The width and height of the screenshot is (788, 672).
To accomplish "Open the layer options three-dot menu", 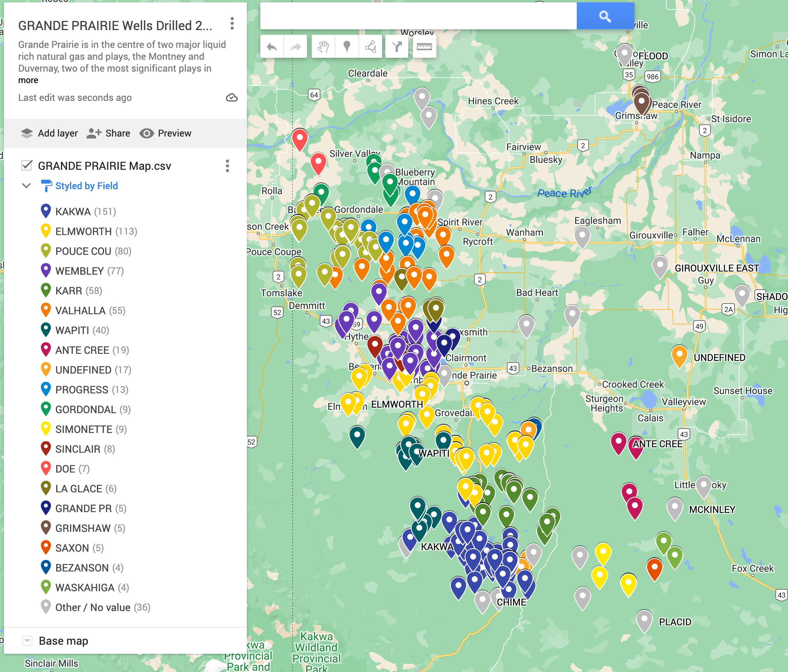I will click(x=227, y=167).
